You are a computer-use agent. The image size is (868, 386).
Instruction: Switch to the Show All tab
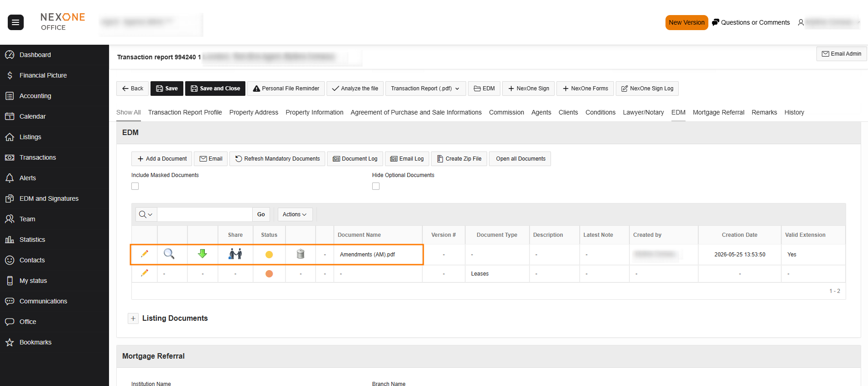click(x=129, y=112)
